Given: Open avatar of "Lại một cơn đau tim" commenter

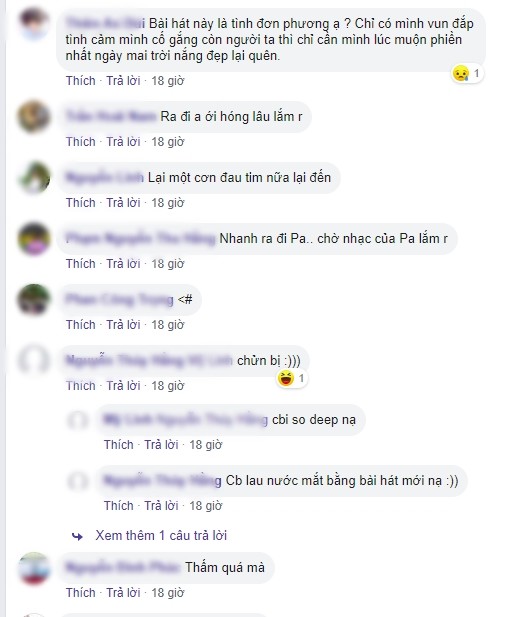Looking at the screenshot, I should (34, 178).
